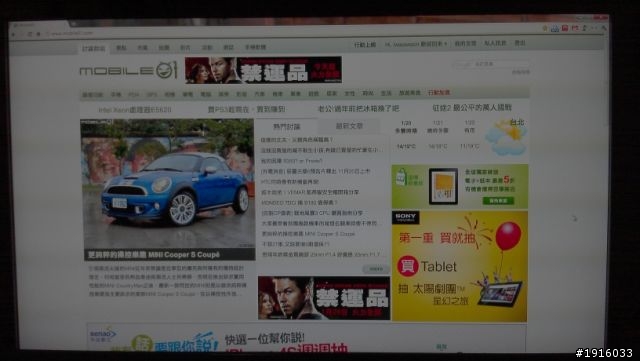Click the browser back arrow
Viewport: 640px width, 361px height.
(x=13, y=34)
